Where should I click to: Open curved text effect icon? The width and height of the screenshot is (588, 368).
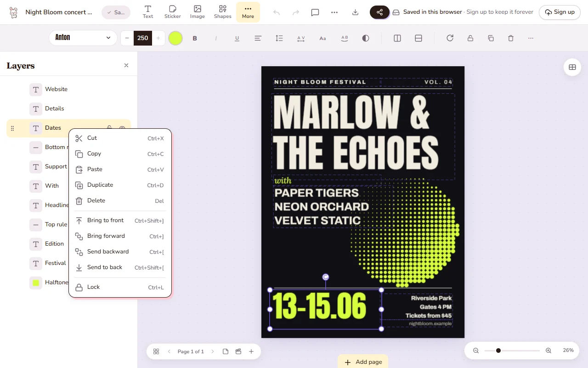click(345, 38)
